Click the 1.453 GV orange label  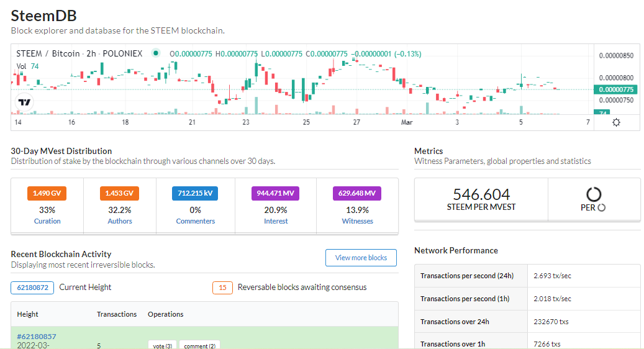119,193
